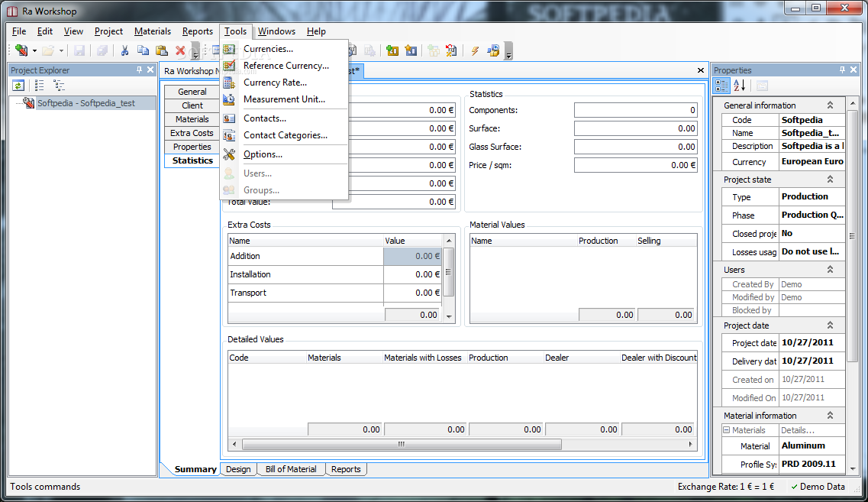This screenshot has width=868, height=502.
Task: Switch to Reports bottom tab
Action: [346, 469]
